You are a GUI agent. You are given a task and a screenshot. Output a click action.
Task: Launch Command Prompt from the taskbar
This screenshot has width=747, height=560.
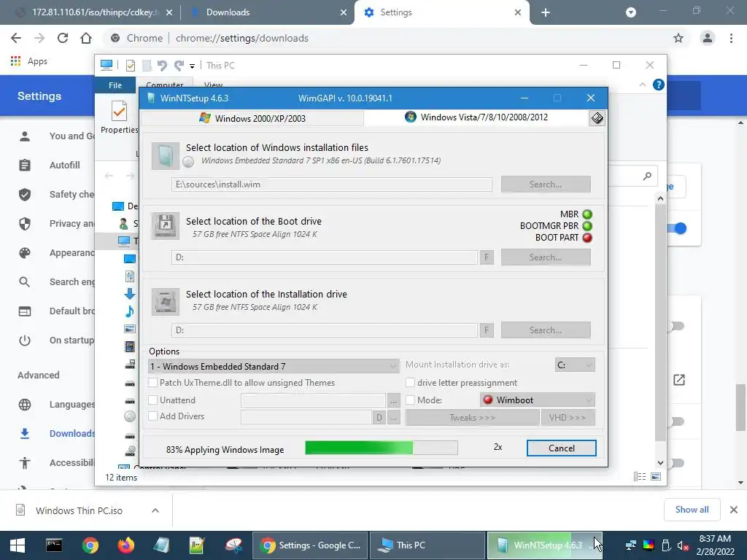tap(54, 545)
